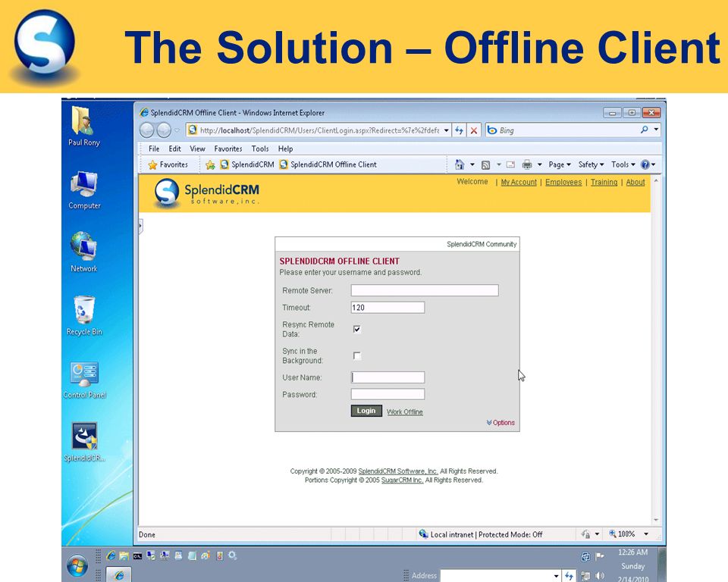This screenshot has width=728, height=582.
Task: Select the Recycle Bin desktop icon
Action: (x=84, y=315)
